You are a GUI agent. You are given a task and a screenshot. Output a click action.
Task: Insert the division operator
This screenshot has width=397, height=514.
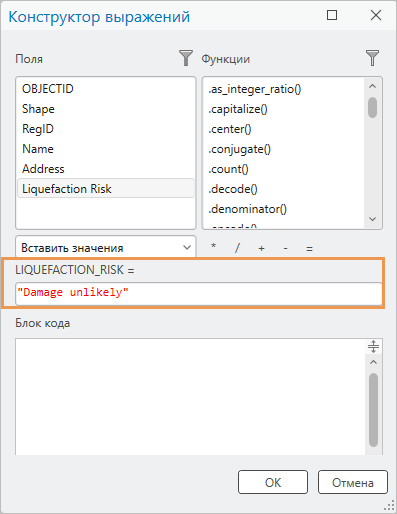[237, 248]
